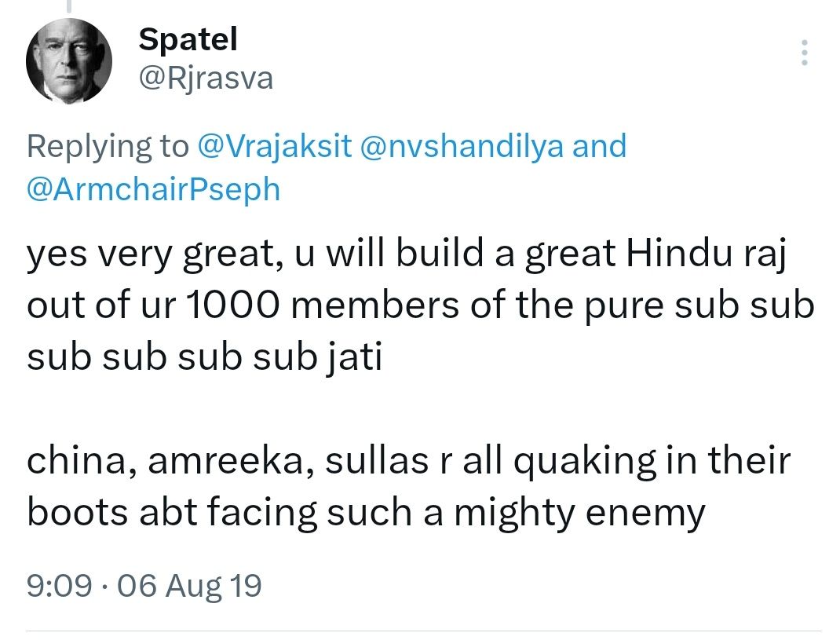840x640 pixels.
Task: Click the 'Replying to' label
Action: pos(108,146)
